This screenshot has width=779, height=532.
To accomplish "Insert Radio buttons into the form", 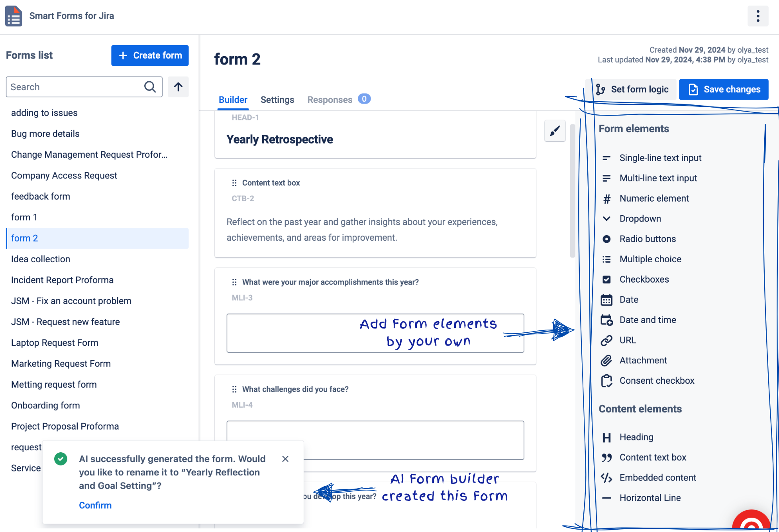I will click(647, 239).
